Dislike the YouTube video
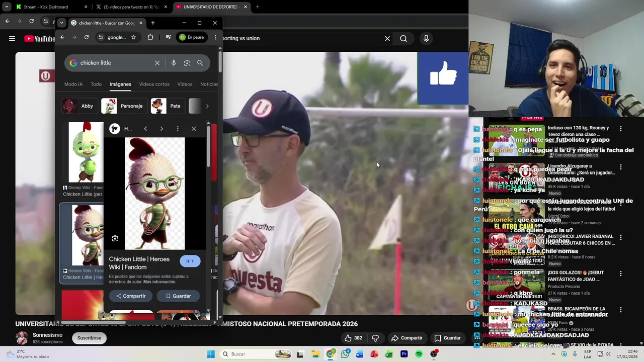The image size is (644, 362). pos(375,338)
